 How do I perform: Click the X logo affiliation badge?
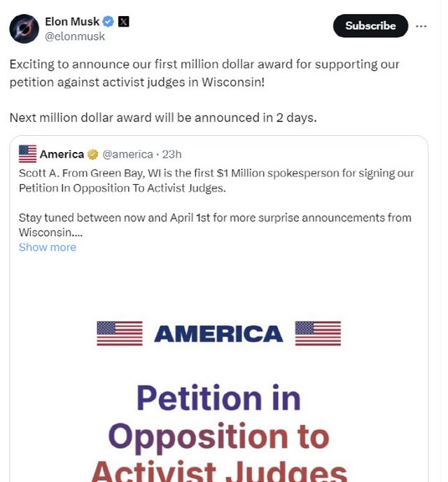123,22
